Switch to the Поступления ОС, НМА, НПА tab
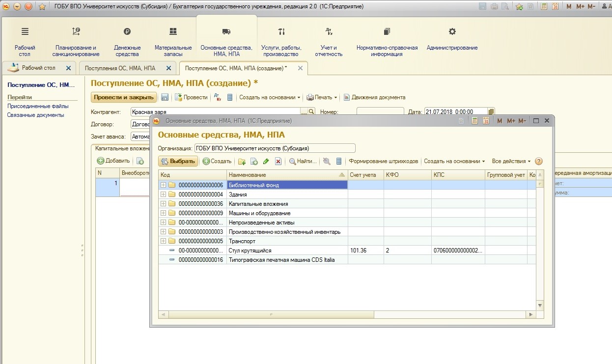The width and height of the screenshot is (612, 364). pyautogui.click(x=120, y=68)
